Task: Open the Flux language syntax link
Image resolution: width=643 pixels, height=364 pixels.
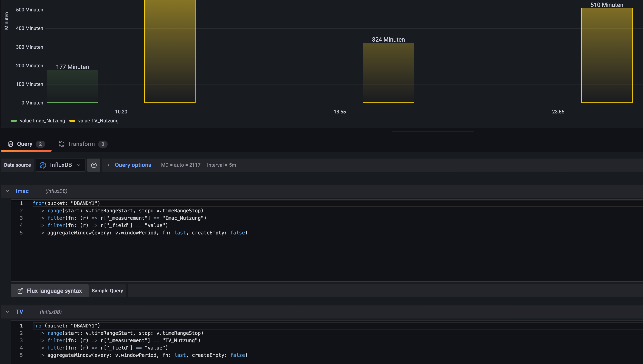Action: tap(54, 291)
